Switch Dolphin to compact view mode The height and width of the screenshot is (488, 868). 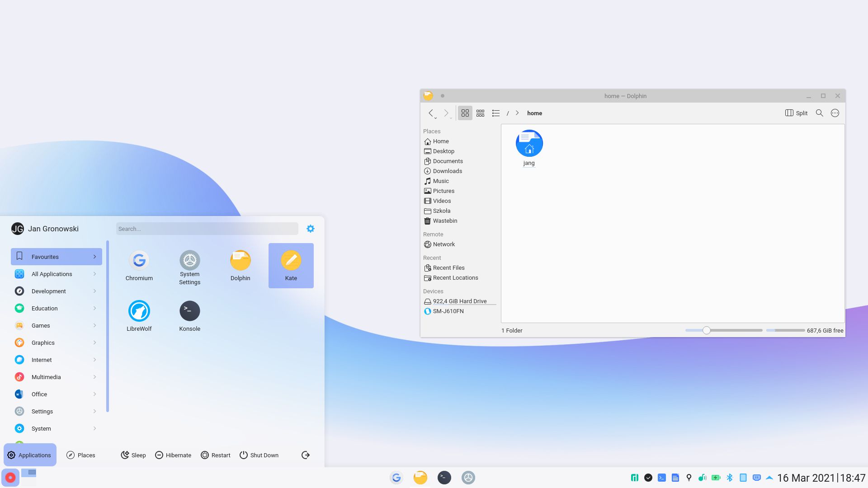pos(480,113)
